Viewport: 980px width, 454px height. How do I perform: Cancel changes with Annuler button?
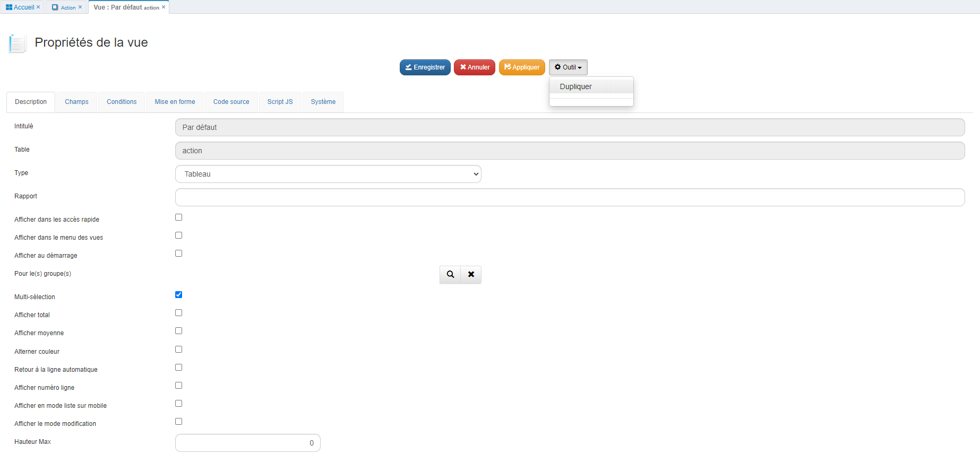pos(475,67)
